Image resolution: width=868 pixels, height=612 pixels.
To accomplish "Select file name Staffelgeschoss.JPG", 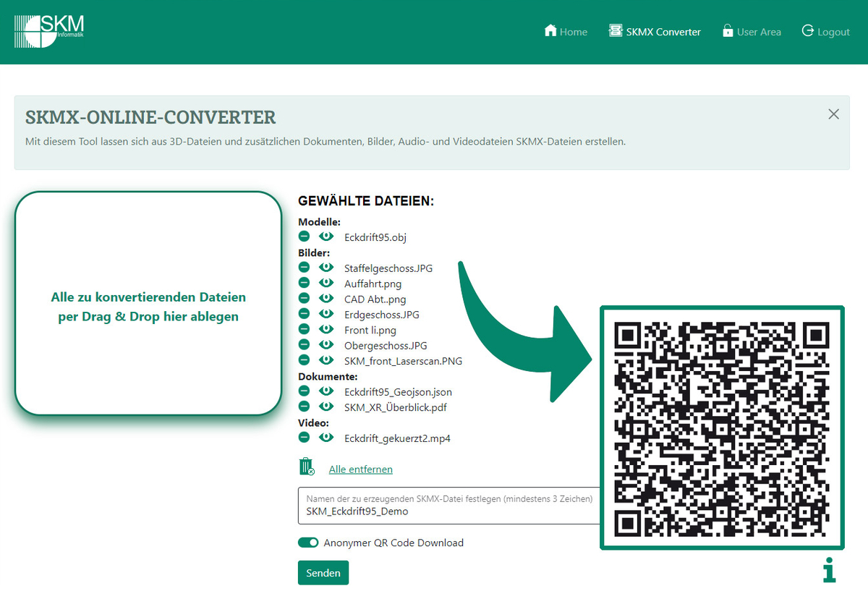I will coord(388,268).
